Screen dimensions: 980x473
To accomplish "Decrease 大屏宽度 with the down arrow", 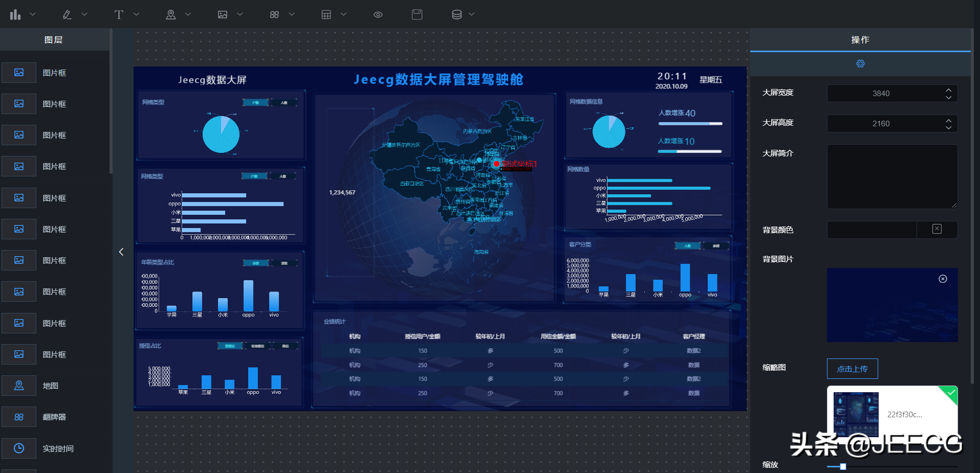I will coord(948,97).
